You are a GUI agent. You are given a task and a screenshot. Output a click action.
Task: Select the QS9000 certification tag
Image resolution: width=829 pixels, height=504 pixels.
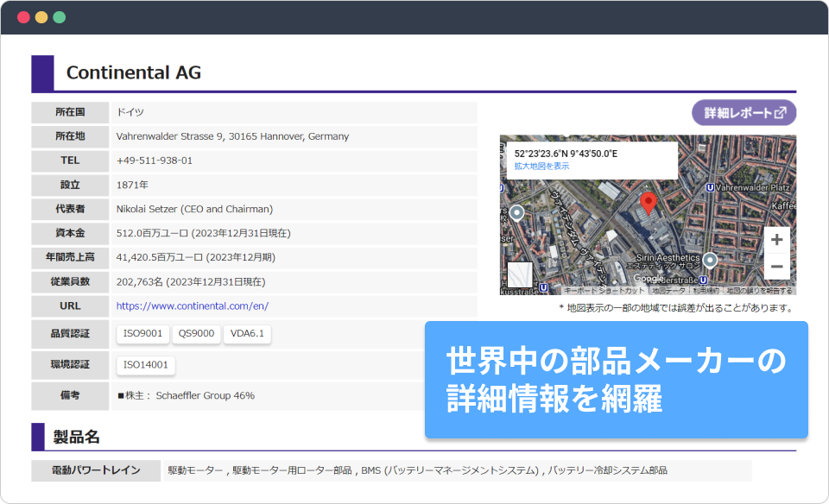(x=196, y=334)
